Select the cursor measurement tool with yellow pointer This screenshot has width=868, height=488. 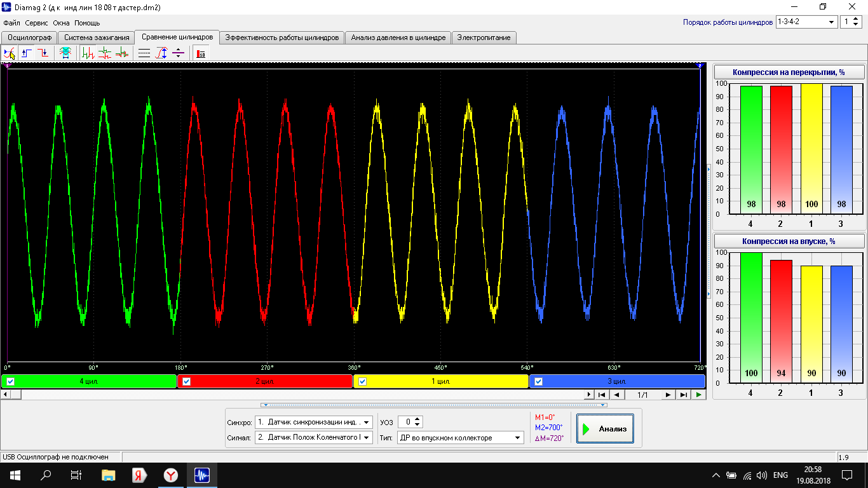tap(10, 53)
